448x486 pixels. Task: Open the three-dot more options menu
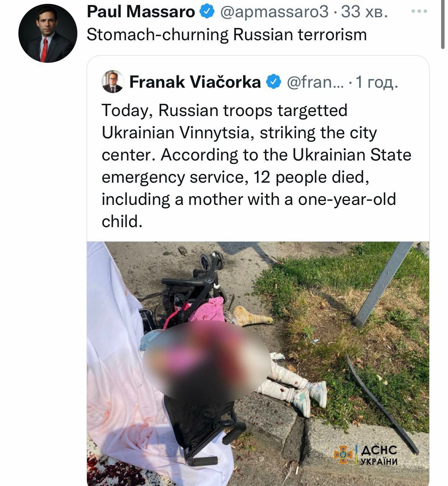[x=419, y=11]
